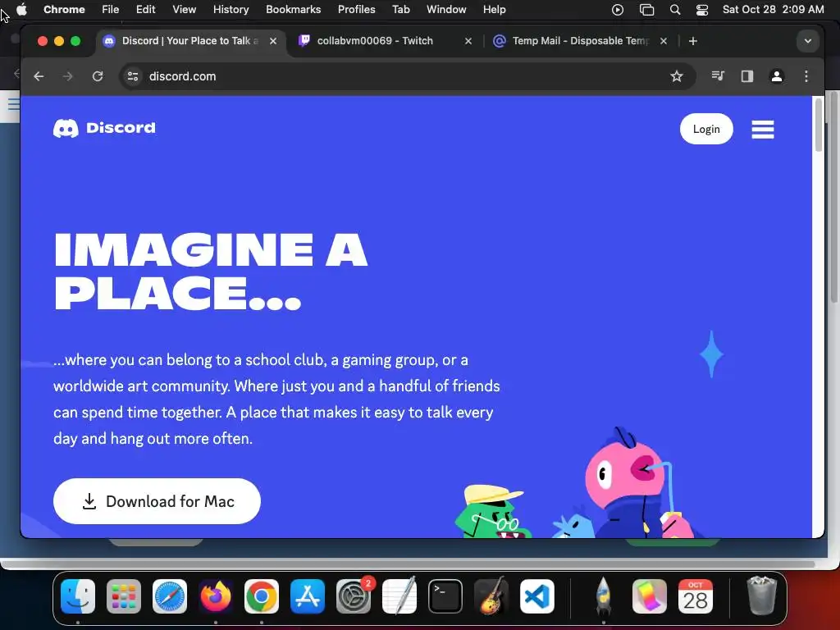
Task: Open the Help menu
Action: pos(494,10)
